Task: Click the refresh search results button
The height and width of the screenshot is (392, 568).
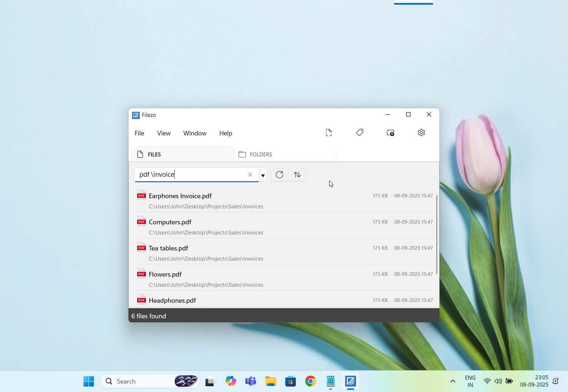Action: pyautogui.click(x=279, y=175)
